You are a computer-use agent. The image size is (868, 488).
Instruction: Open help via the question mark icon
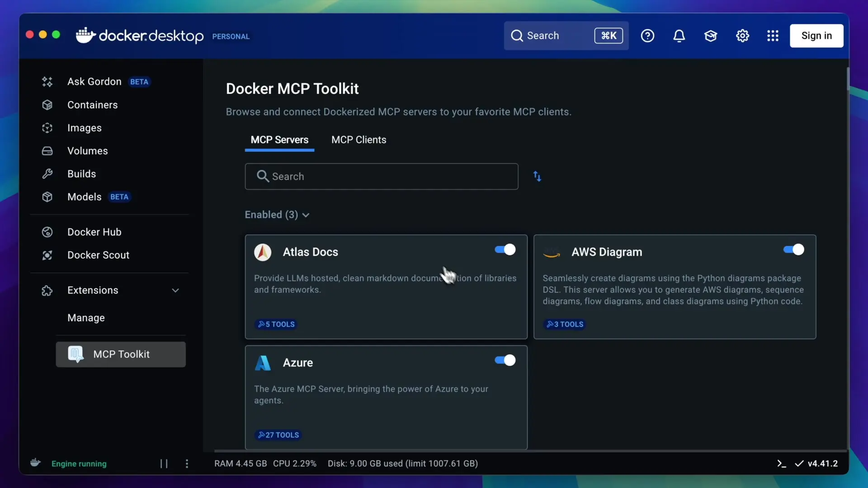tap(647, 36)
